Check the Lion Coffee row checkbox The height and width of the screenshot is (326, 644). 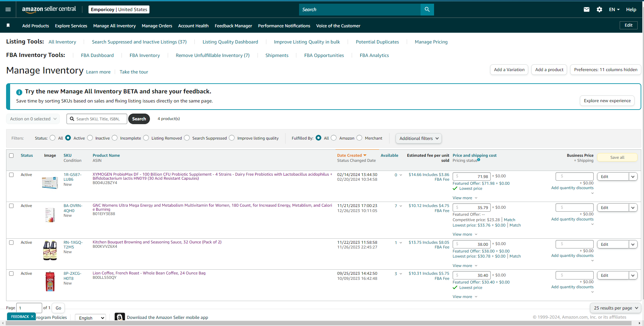click(11, 273)
